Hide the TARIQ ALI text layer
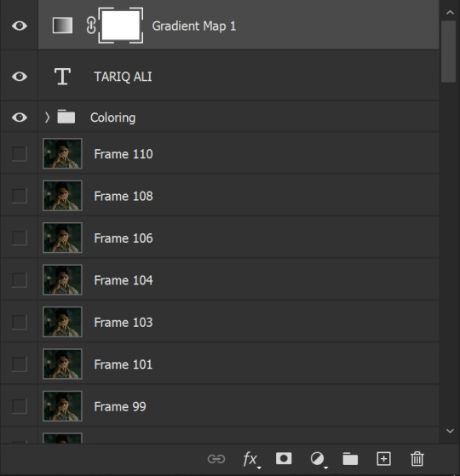460x476 pixels. (20, 76)
